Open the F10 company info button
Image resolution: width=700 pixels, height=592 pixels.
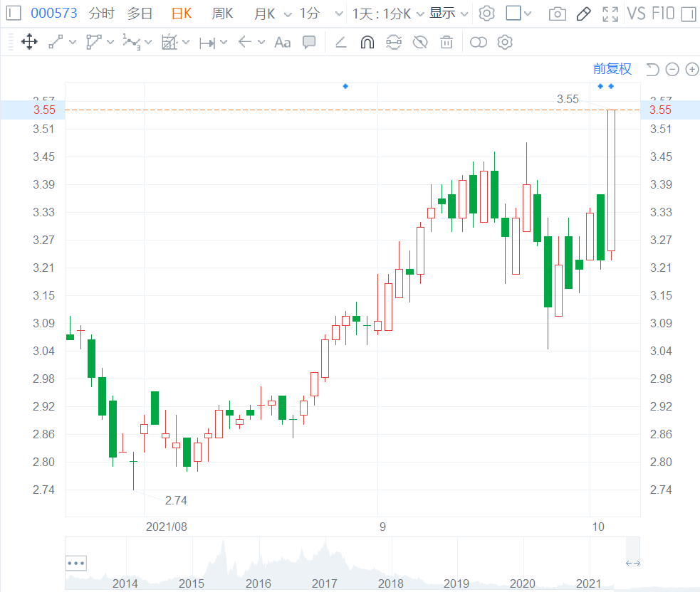point(662,14)
